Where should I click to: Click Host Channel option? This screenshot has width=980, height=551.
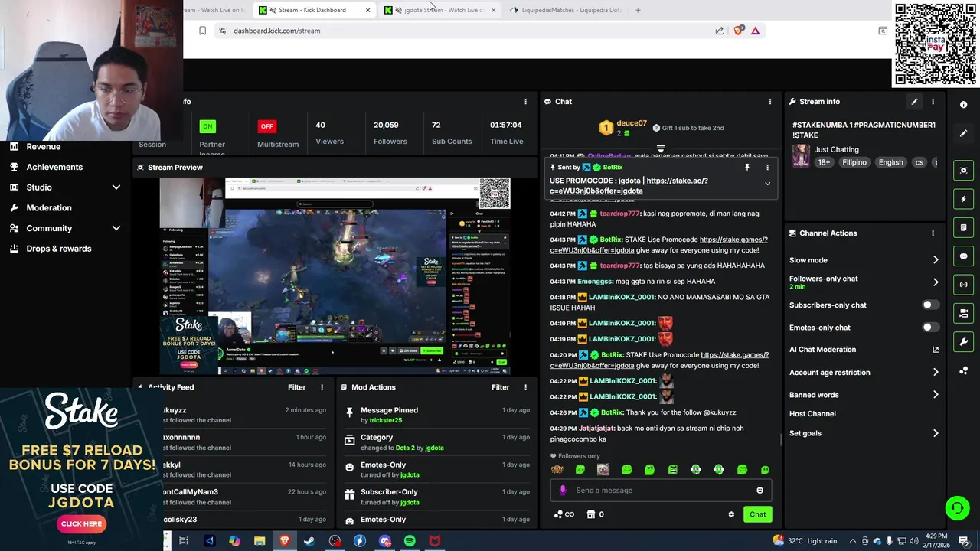[x=812, y=414]
